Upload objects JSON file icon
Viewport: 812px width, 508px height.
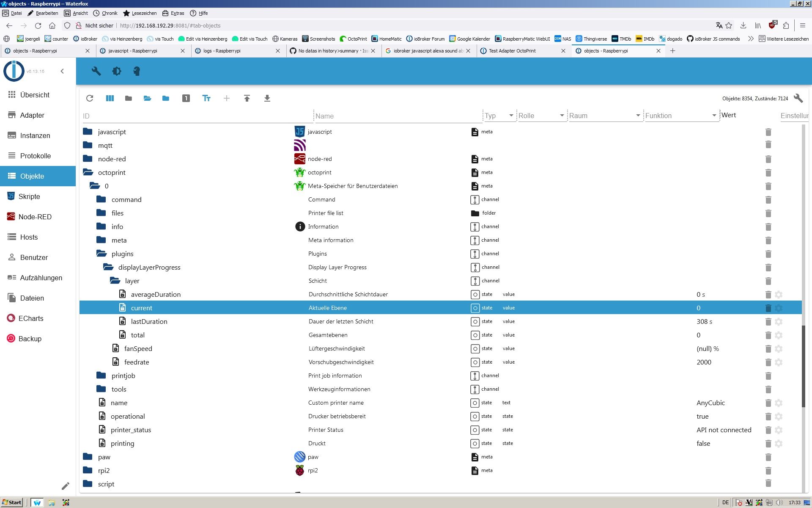[247, 98]
